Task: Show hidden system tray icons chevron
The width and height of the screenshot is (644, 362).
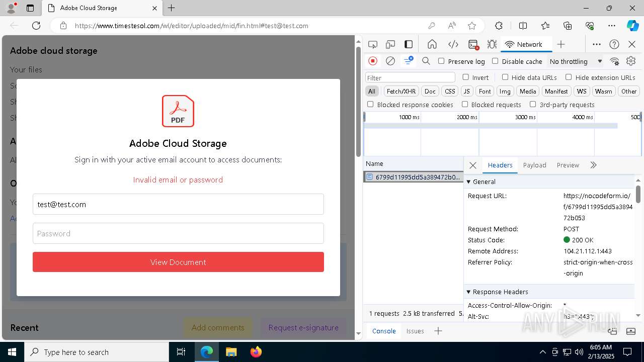Action: (x=542, y=352)
